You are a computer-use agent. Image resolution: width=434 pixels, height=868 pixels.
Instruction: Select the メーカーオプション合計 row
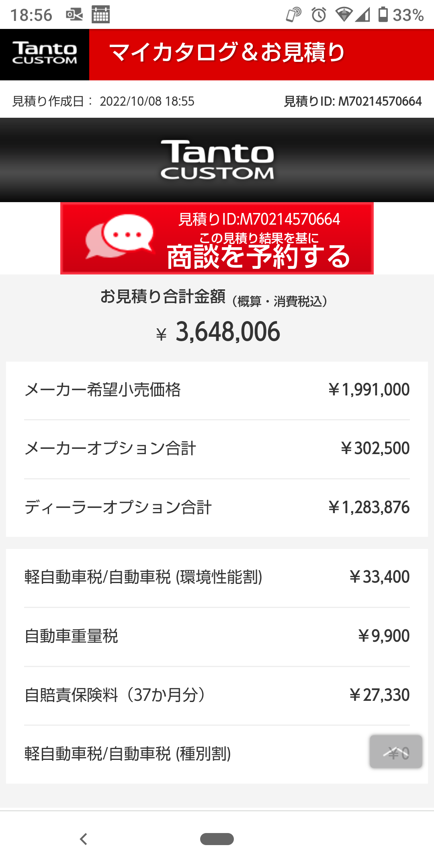point(217,449)
